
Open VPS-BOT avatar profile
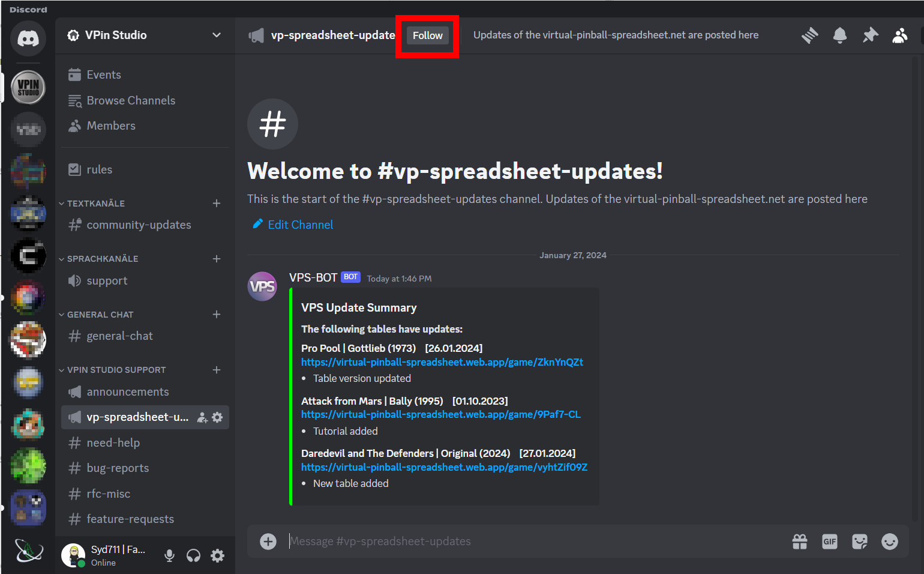click(262, 286)
